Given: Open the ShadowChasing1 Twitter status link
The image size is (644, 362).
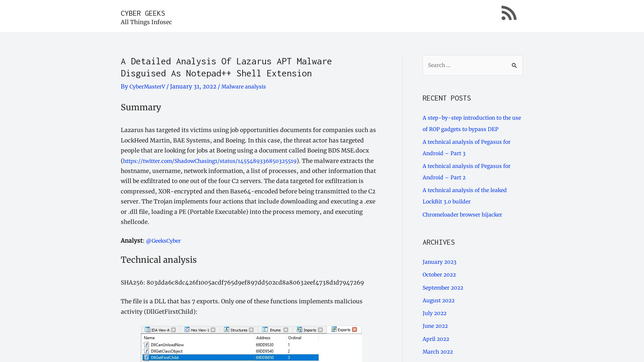Looking at the screenshot, I should (x=210, y=161).
